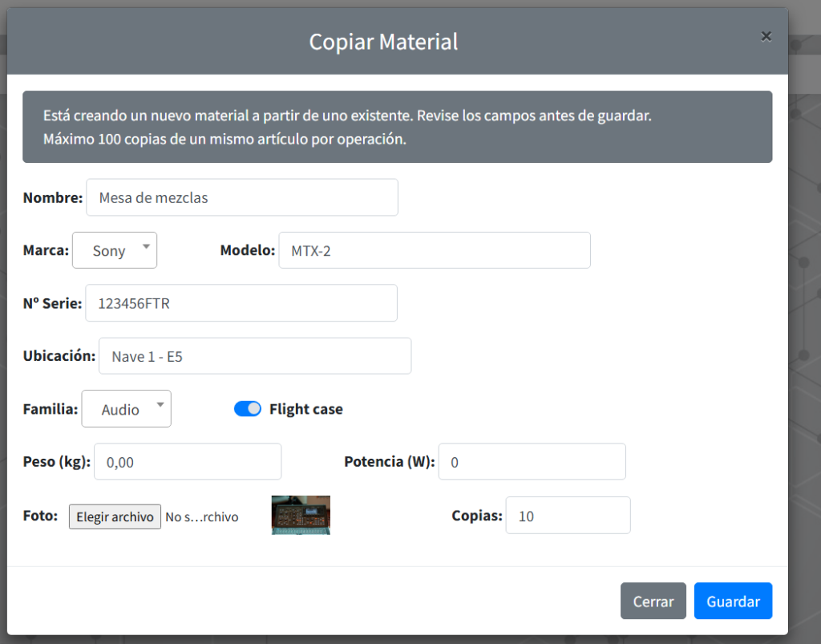Click the Guardar button to save
Viewport: 821px width, 644px height.
coord(732,600)
